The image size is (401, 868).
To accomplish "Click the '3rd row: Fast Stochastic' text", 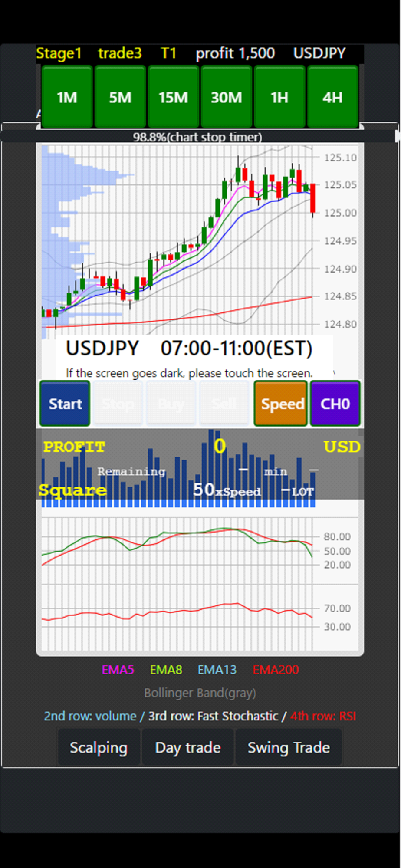I will click(x=213, y=716).
